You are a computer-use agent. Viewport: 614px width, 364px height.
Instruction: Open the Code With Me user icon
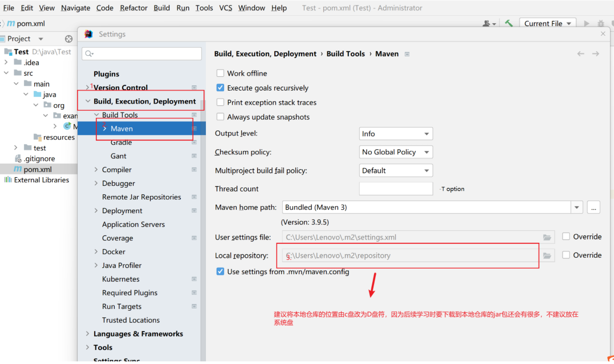489,24
